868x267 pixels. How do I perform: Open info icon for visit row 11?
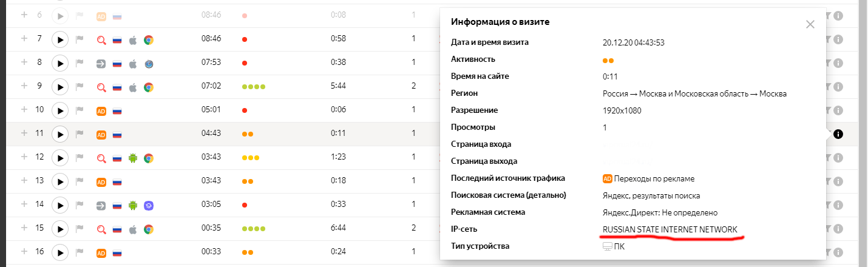[x=838, y=134]
